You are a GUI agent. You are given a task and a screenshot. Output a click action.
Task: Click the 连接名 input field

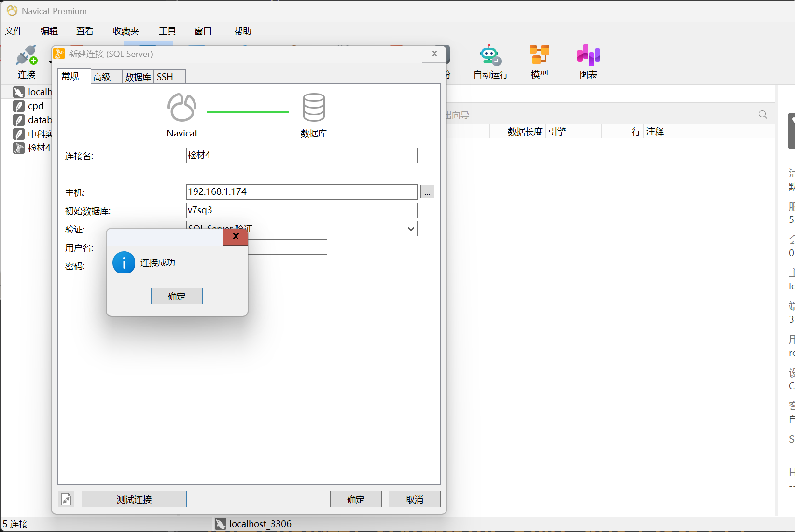[x=302, y=155]
